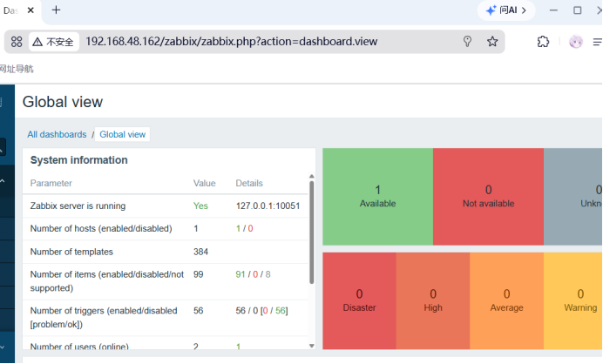Bookmark this page with the star icon

[x=492, y=42]
